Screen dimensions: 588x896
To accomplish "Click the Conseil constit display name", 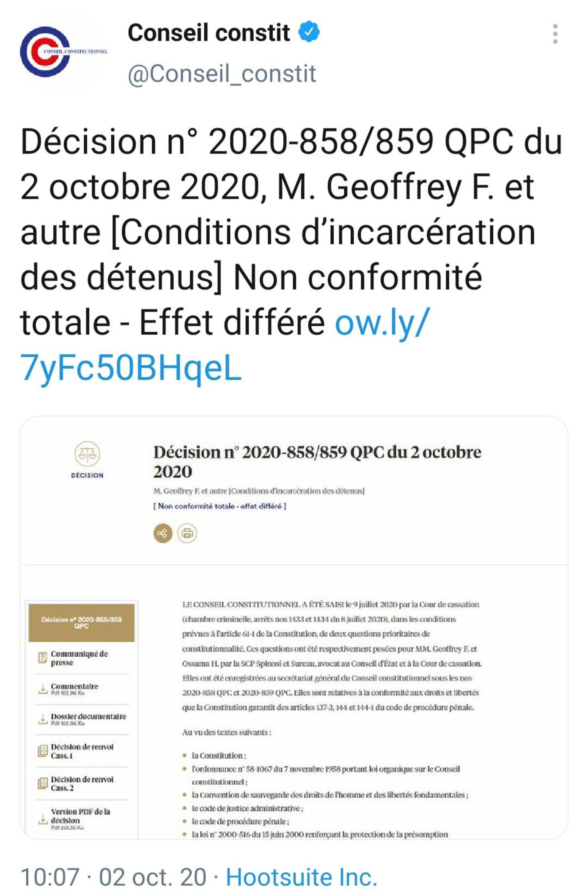I will coord(209,32).
